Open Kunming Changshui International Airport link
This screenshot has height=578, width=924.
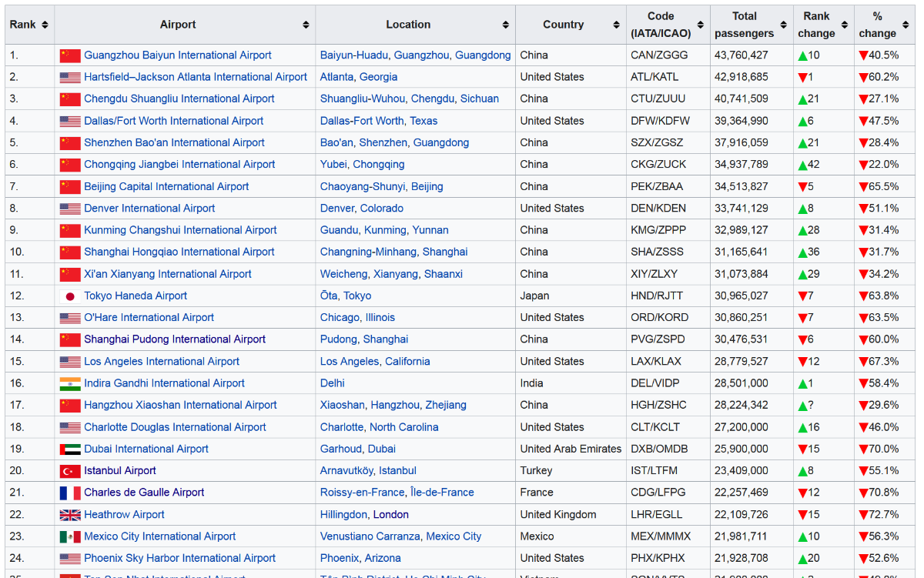tap(180, 230)
